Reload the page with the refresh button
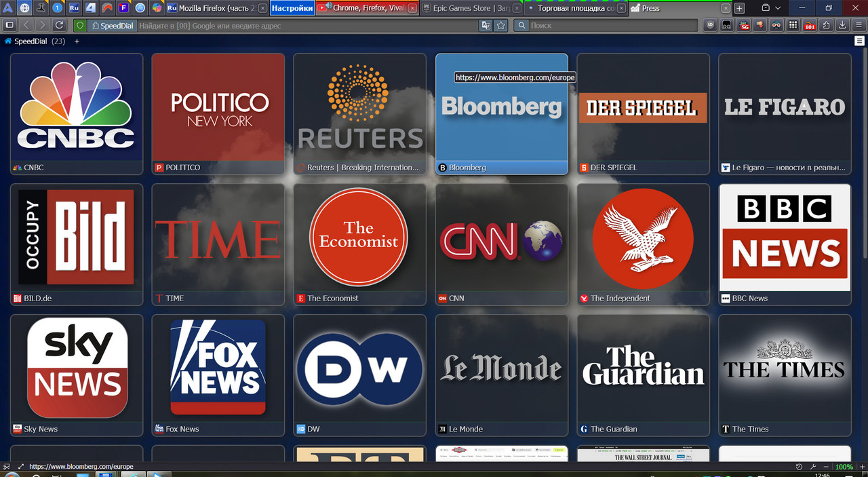Screen dimensions: 868x477 point(60,25)
